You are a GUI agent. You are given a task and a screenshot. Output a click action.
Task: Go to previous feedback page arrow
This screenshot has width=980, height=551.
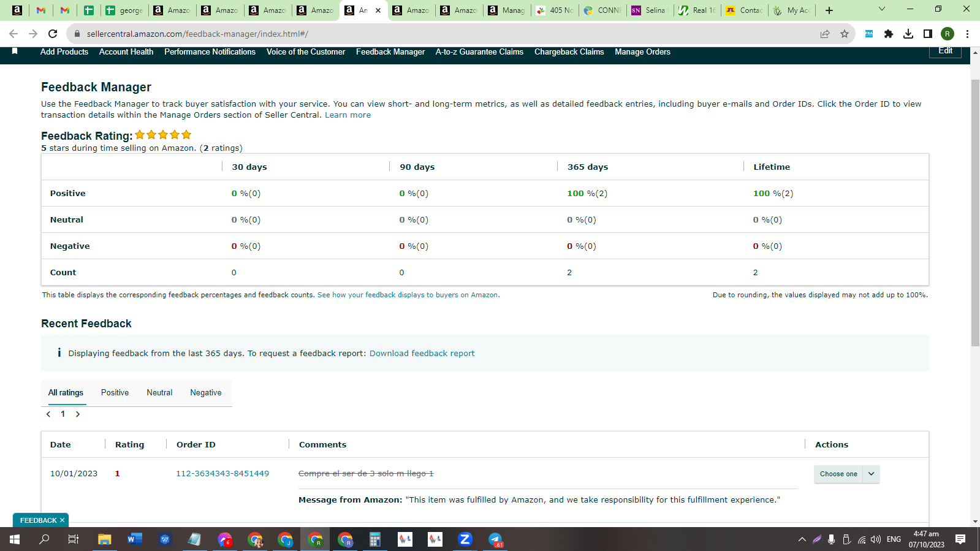tap(48, 414)
